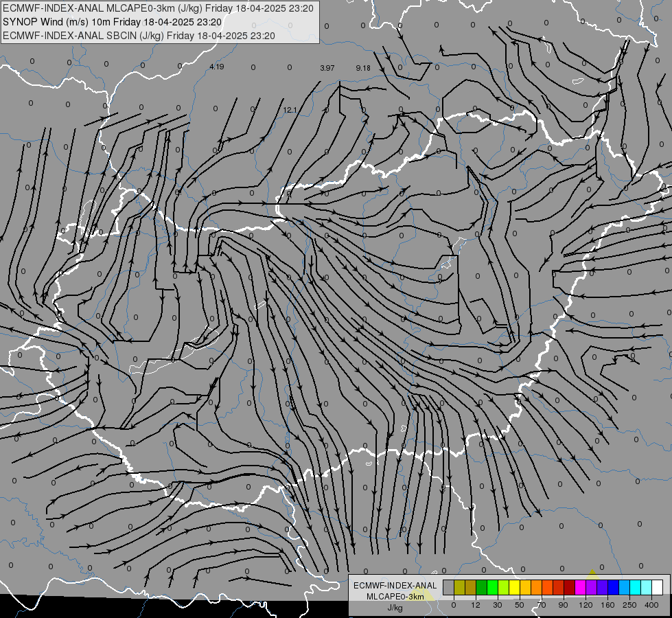Select the dark green legend swatch

(481, 588)
